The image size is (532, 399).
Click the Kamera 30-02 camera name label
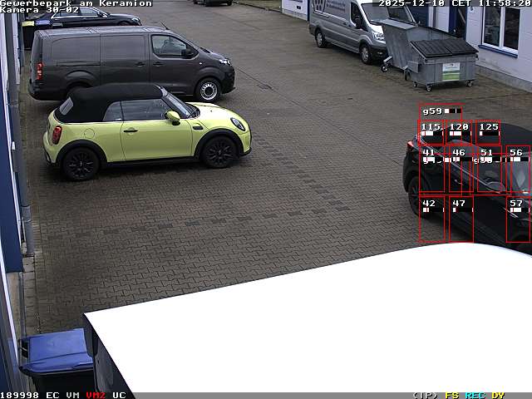coord(40,10)
